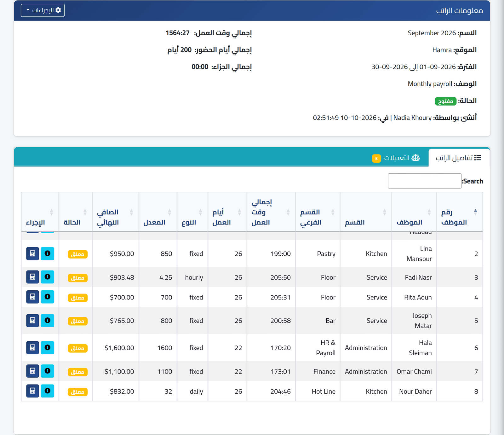Switch to the تفاصيل الراتب tab
This screenshot has width=504, height=435.
coord(459,158)
